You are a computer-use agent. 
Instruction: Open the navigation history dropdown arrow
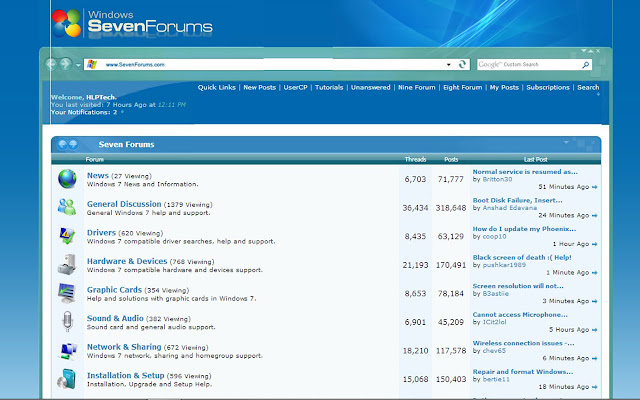78,65
